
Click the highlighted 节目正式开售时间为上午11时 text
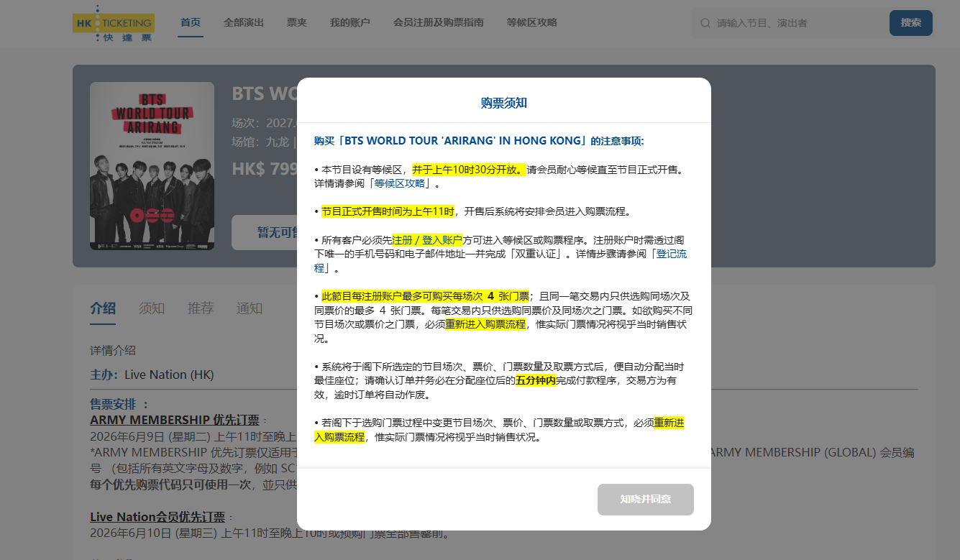pos(388,211)
